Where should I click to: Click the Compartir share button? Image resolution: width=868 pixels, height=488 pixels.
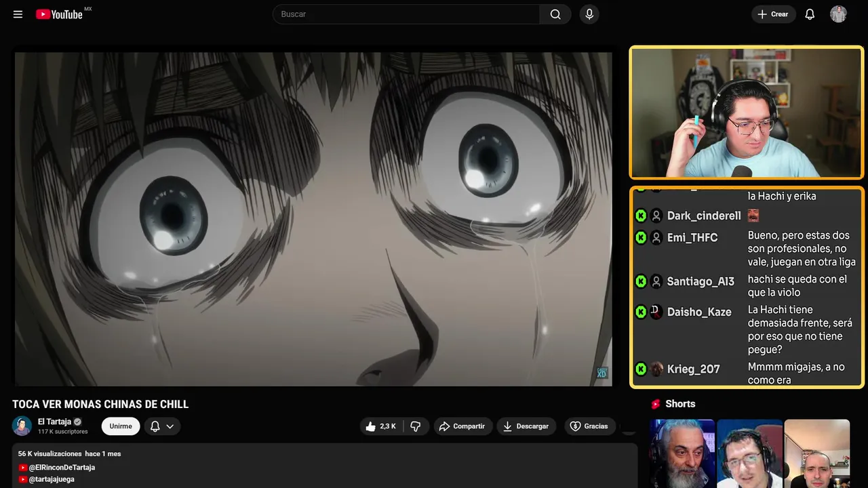[463, 426]
